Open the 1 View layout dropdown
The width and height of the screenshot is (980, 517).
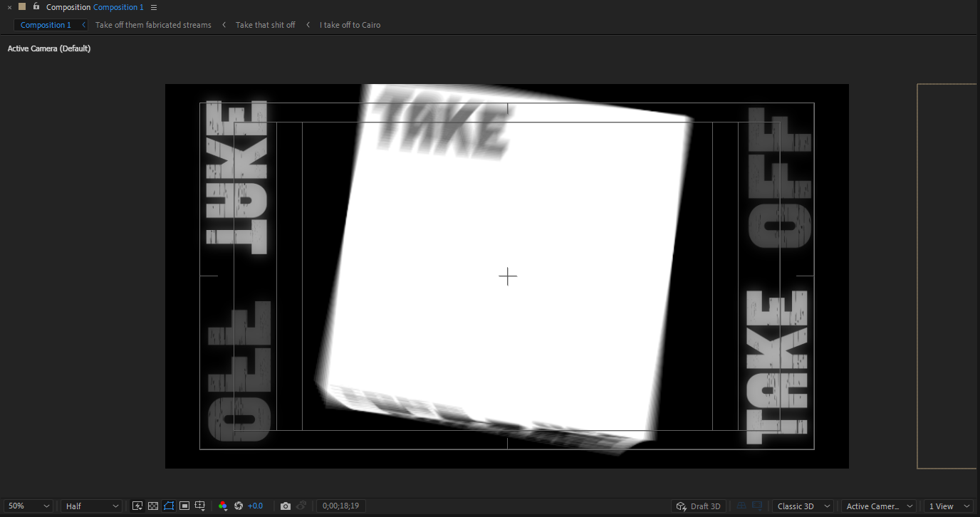click(947, 506)
